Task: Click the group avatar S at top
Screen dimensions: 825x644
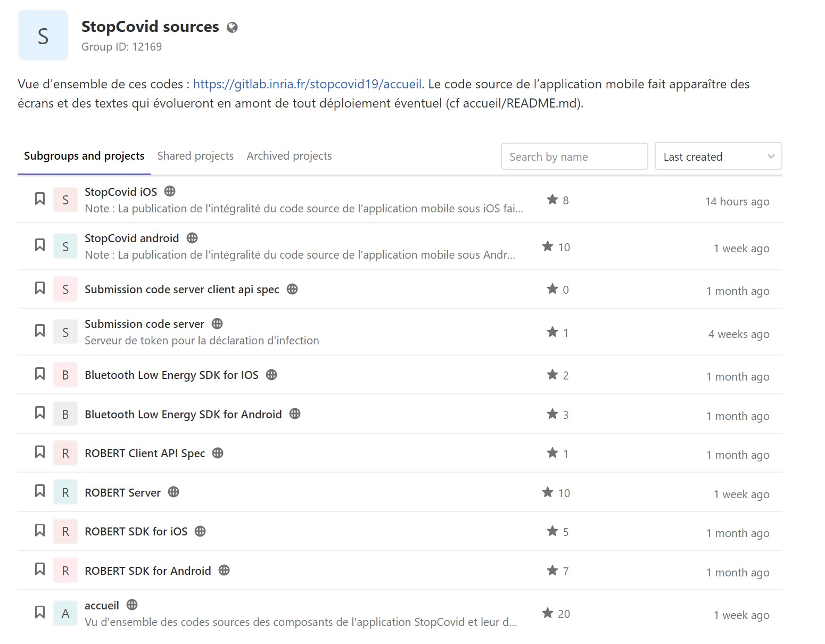Action: (x=43, y=36)
